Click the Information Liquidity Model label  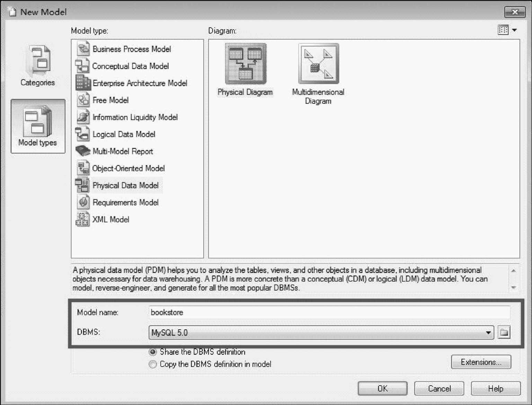135,117
